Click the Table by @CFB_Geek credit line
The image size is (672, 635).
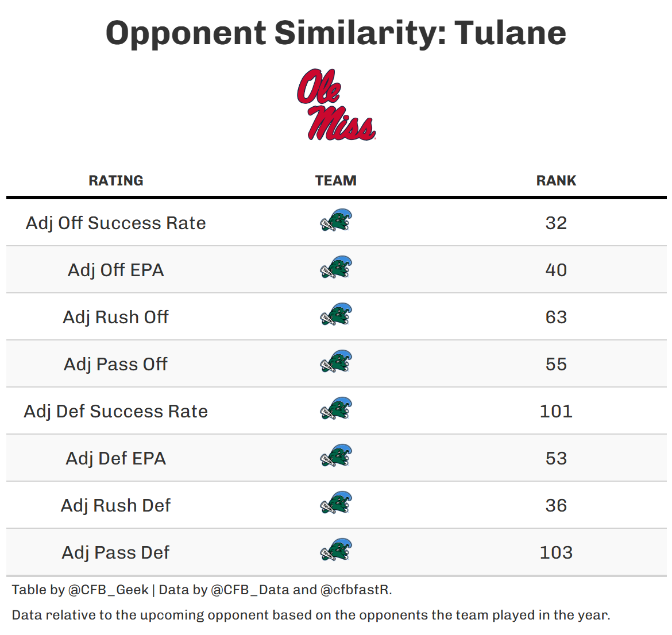[x=202, y=590]
